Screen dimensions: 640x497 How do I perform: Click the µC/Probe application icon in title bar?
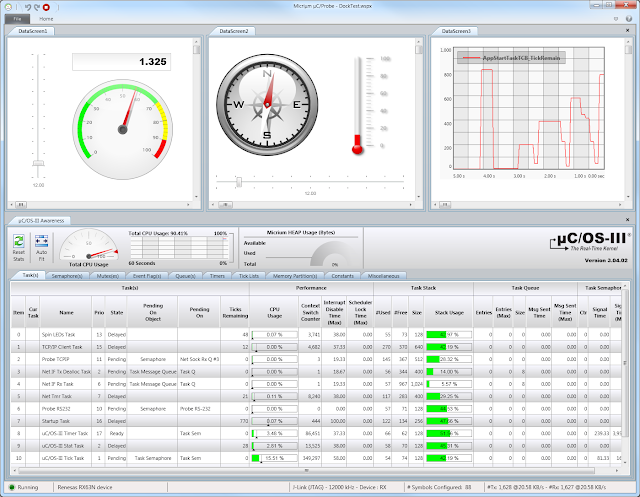7,7
